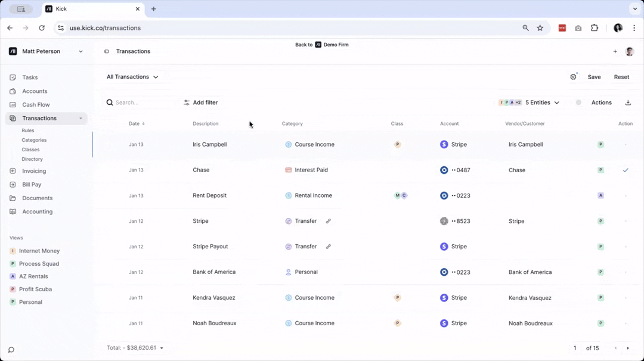The image size is (644, 361).
Task: Click Back to Demo Firm
Action: pyautogui.click(x=322, y=45)
